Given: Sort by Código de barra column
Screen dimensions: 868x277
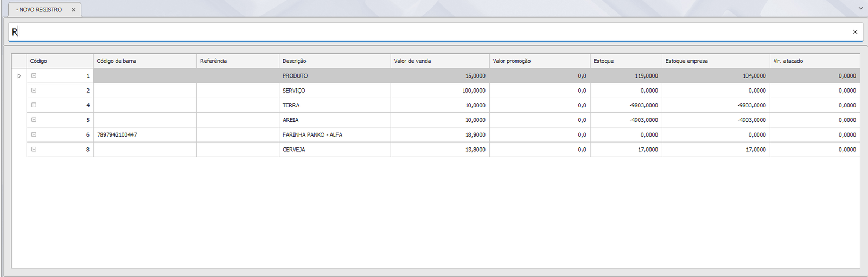Looking at the screenshot, I should click(x=145, y=61).
